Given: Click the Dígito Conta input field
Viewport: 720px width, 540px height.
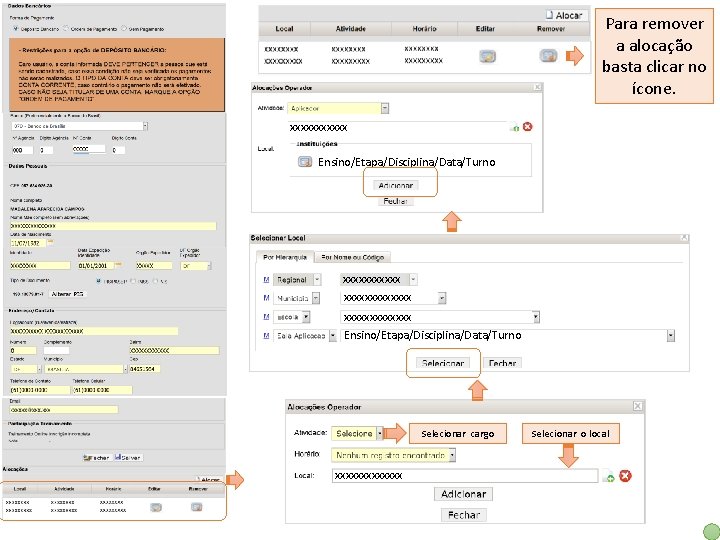Looking at the screenshot, I should click(x=118, y=150).
